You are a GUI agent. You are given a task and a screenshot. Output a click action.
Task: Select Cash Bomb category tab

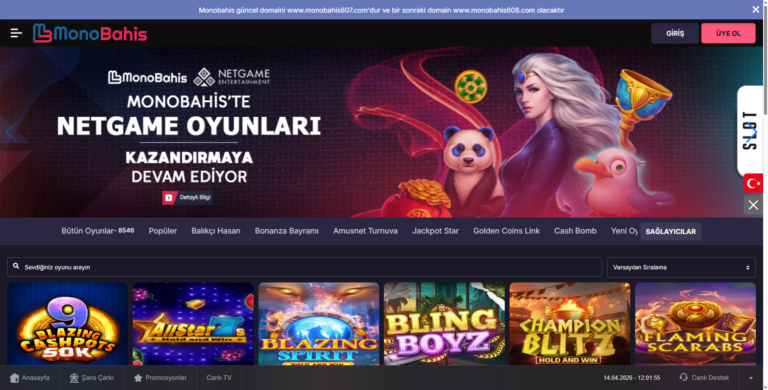point(576,231)
